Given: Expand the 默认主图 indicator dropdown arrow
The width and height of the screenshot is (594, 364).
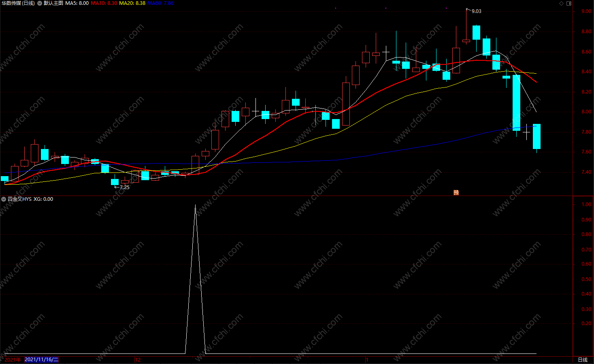Looking at the screenshot, I should coord(40,3).
